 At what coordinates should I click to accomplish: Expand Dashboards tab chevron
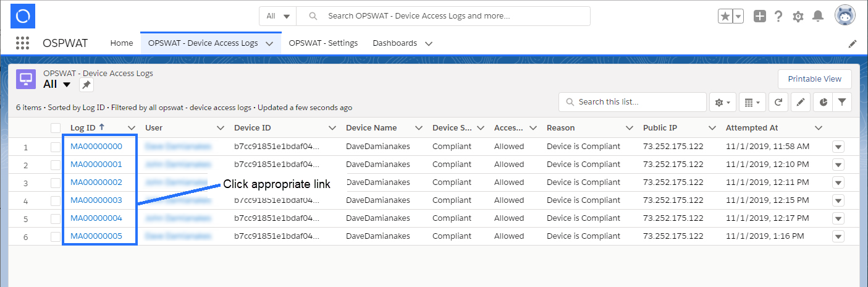428,44
